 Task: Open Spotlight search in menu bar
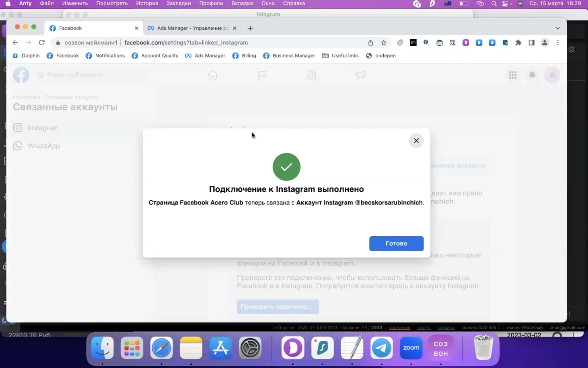point(494,4)
